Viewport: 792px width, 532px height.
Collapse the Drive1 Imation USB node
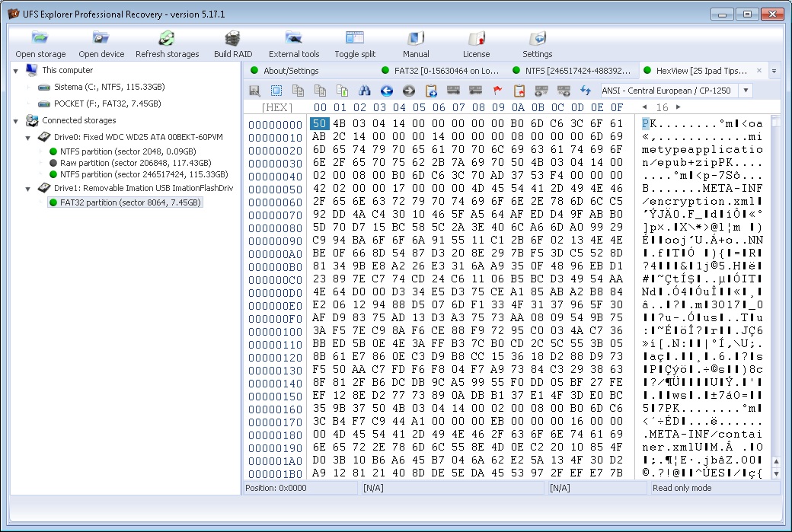click(x=27, y=189)
